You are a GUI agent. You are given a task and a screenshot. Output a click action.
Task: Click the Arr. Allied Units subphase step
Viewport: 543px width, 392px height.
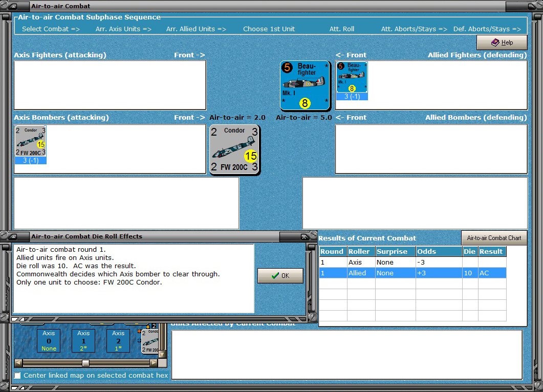coord(196,29)
